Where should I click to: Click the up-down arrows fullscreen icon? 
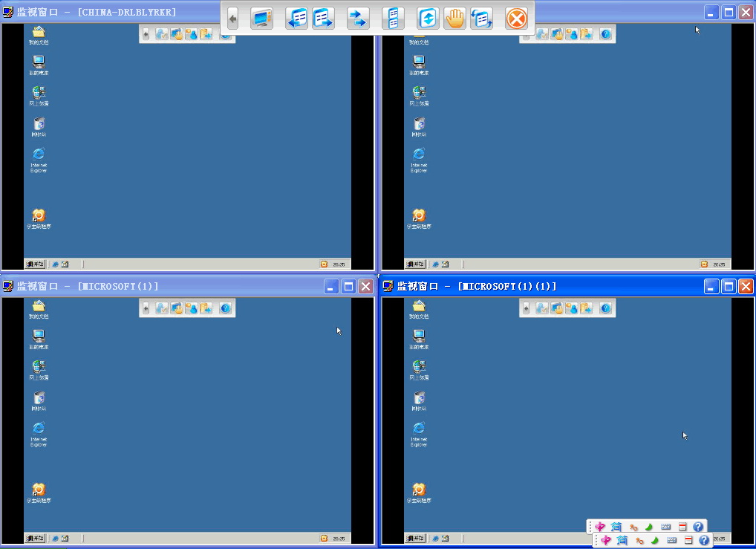(x=427, y=19)
